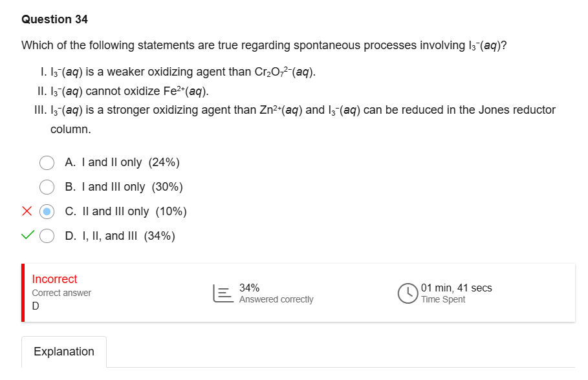Click statement II about oxidizing Fe2+
588x380 pixels.
[x=123, y=90]
